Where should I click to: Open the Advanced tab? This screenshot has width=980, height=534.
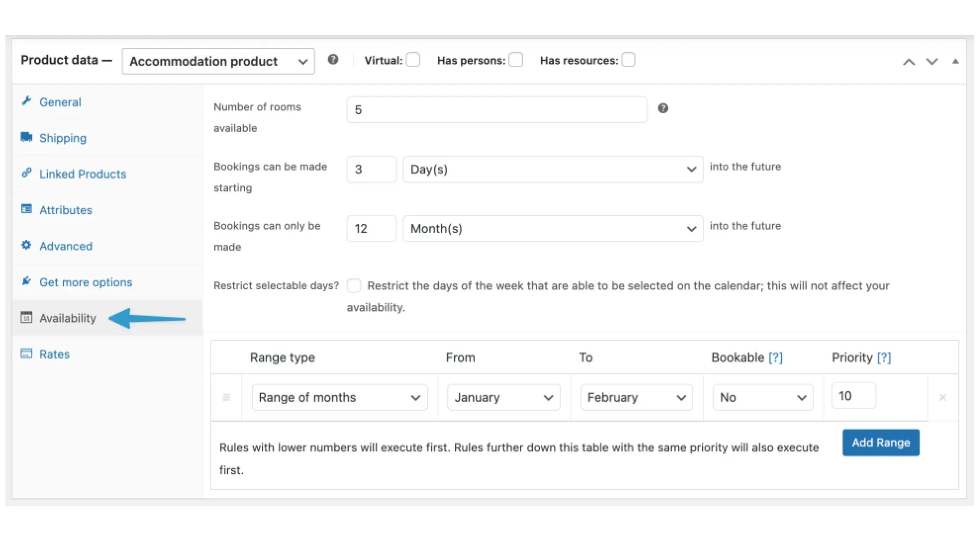coord(108,246)
